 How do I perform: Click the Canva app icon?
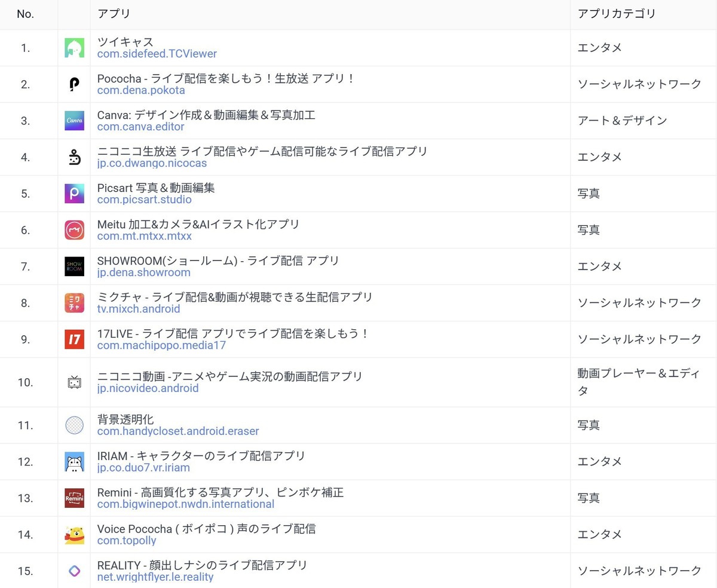(x=74, y=121)
